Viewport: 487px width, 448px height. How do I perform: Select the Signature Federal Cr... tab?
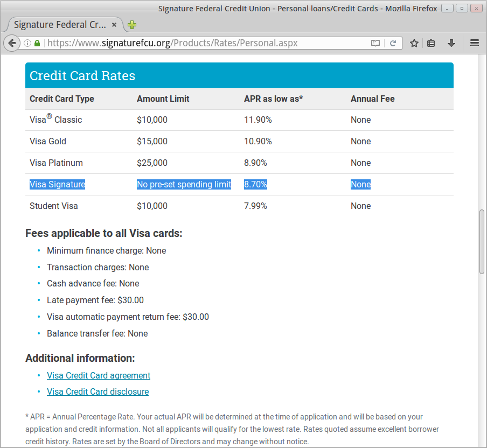pos(59,25)
